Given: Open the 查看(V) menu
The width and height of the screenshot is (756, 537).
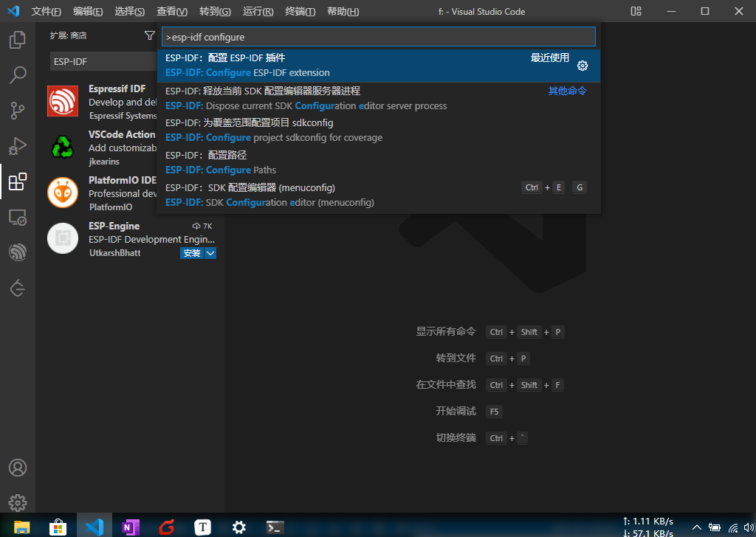Looking at the screenshot, I should [172, 11].
